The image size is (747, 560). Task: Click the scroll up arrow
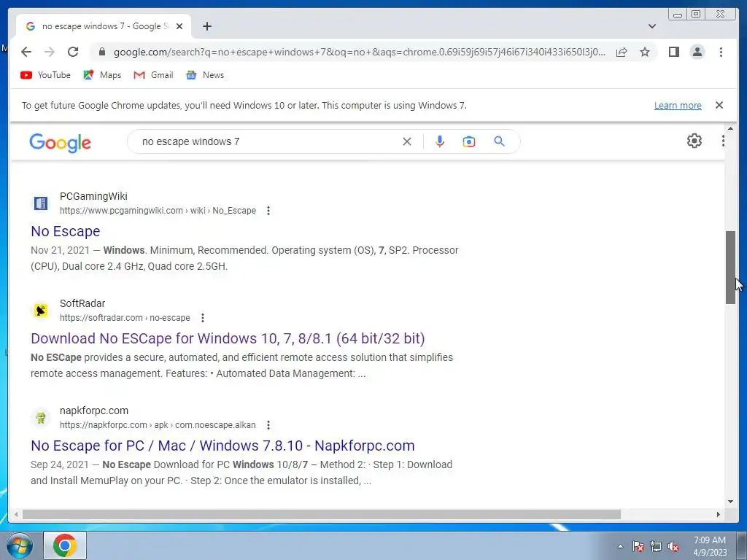[x=730, y=128]
